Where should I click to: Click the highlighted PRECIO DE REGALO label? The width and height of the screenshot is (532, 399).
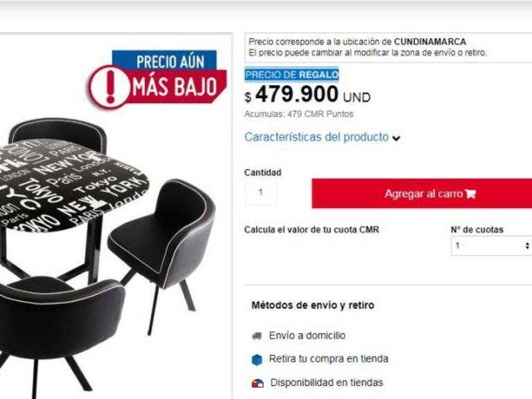292,75
